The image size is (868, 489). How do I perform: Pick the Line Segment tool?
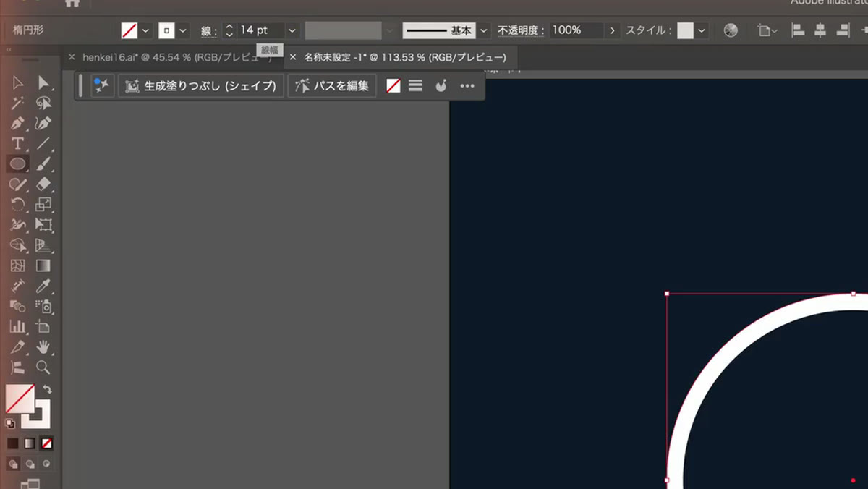pyautogui.click(x=43, y=144)
